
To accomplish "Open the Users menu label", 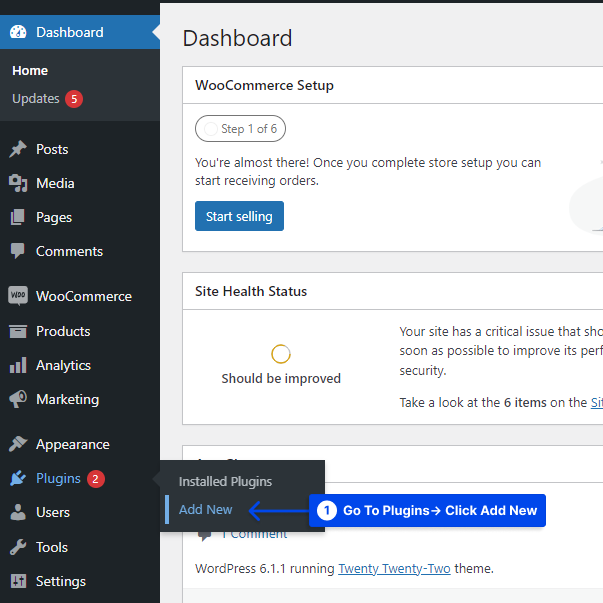I will pos(53,512).
